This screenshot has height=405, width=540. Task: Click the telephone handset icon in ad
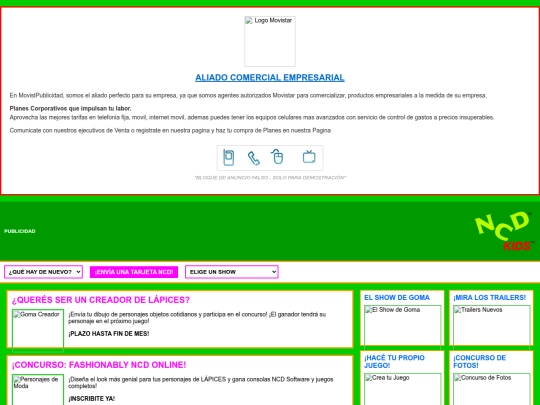coord(254,158)
